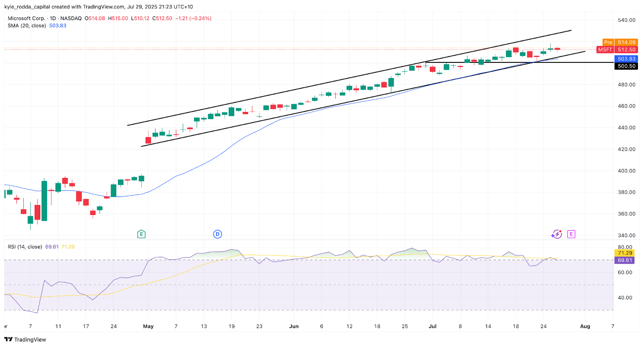Click the SMA (20, close) indicator label

tap(27, 26)
